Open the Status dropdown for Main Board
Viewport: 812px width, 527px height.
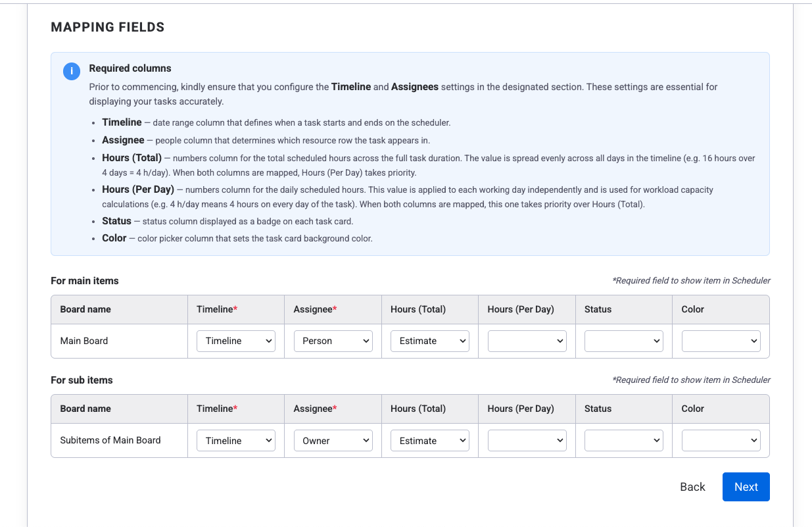click(x=623, y=341)
